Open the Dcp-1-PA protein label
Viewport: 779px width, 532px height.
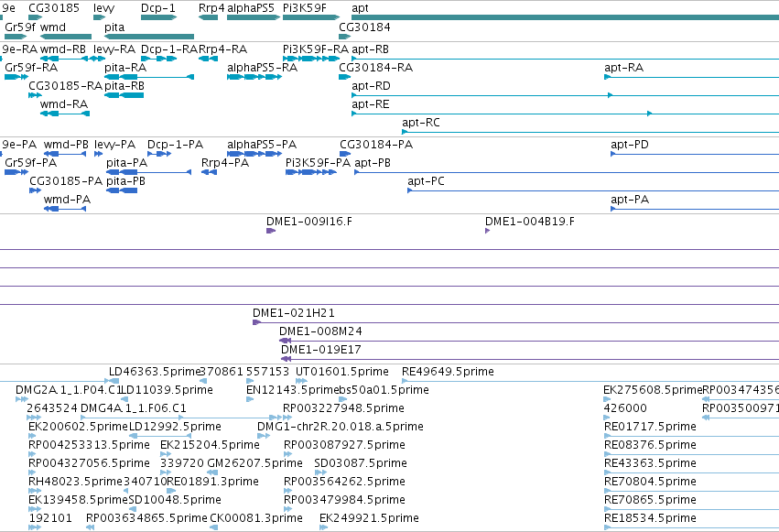click(175, 145)
